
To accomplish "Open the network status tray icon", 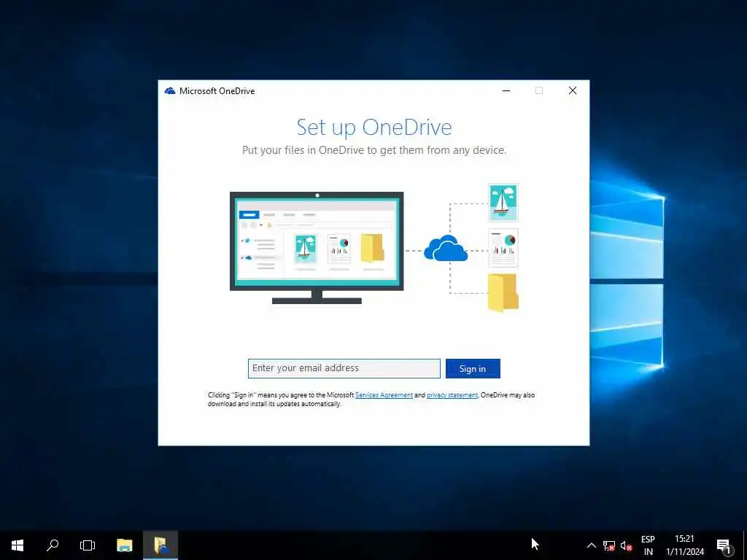I will pyautogui.click(x=609, y=545).
